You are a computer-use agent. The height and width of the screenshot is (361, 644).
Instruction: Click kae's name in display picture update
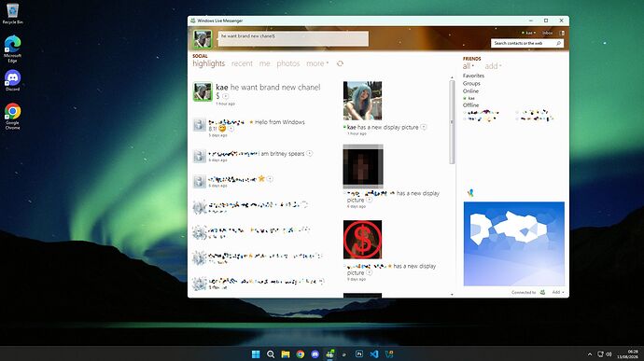pos(352,127)
